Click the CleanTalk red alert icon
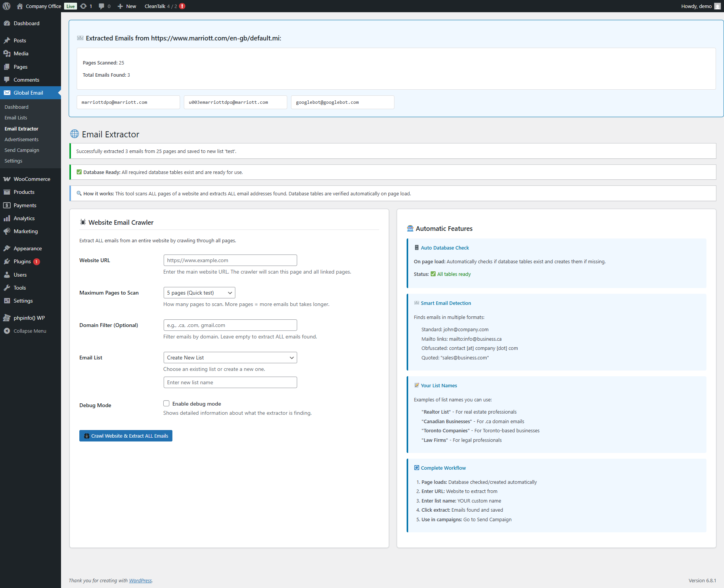The height and width of the screenshot is (588, 724). 182,6
